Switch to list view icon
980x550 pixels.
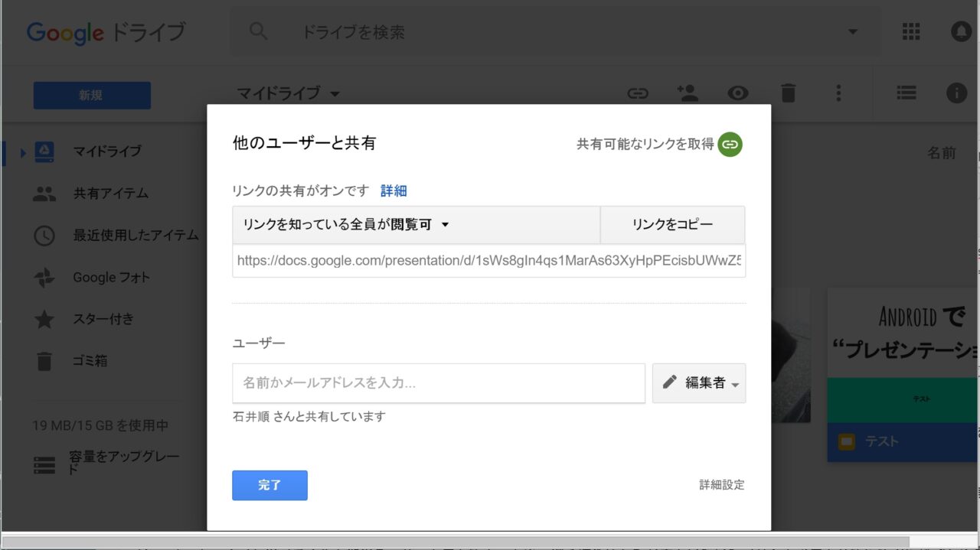click(x=906, y=93)
